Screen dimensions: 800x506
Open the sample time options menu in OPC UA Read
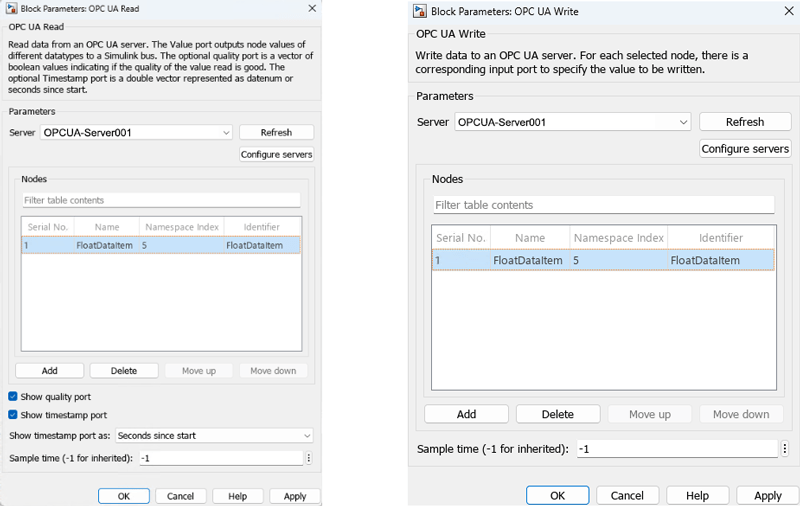tap(309, 458)
